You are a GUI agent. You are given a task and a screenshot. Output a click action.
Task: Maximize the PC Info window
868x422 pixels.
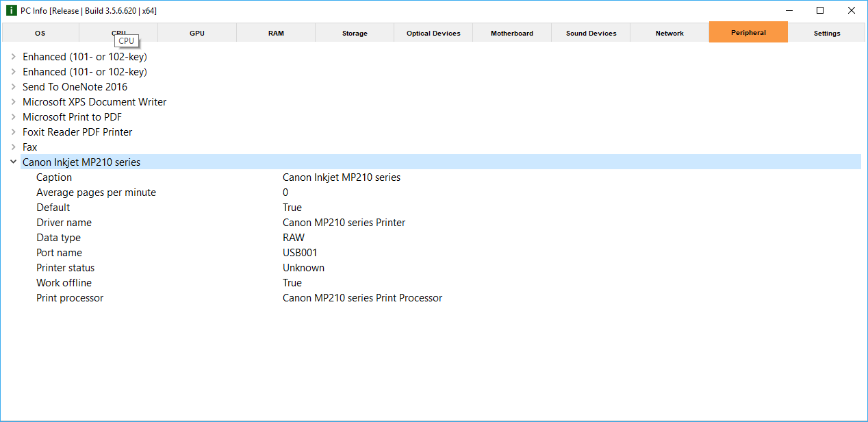click(820, 10)
